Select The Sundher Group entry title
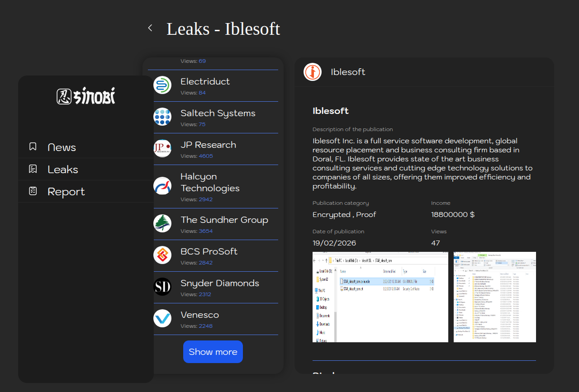This screenshot has width=579, height=392. pos(224,220)
